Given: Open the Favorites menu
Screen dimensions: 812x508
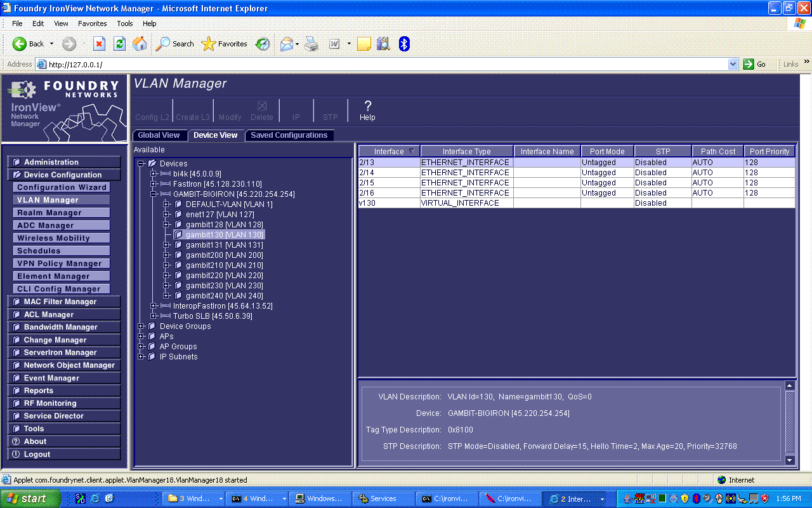Looking at the screenshot, I should pos(93,23).
